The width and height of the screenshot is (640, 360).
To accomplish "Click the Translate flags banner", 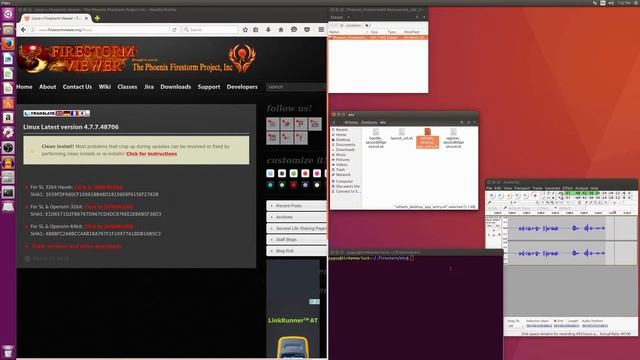I will (56, 113).
